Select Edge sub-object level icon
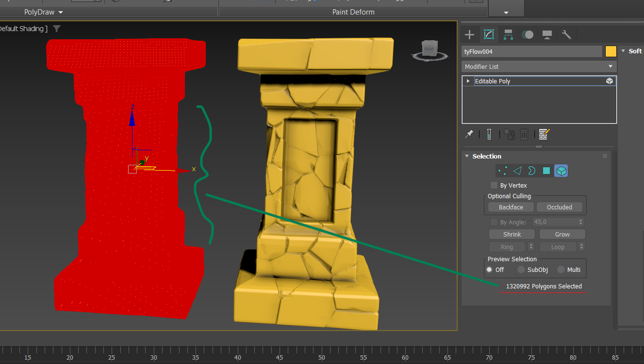This screenshot has height=364, width=644. click(517, 171)
